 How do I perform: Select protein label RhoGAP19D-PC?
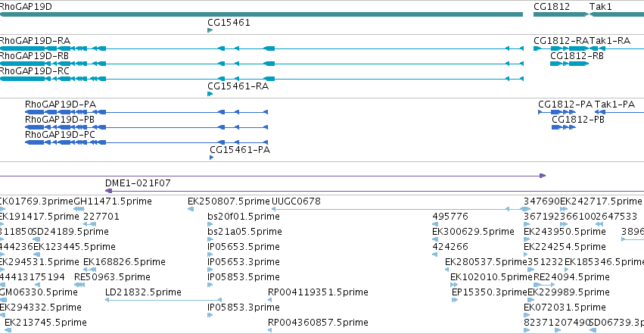[x=60, y=134]
